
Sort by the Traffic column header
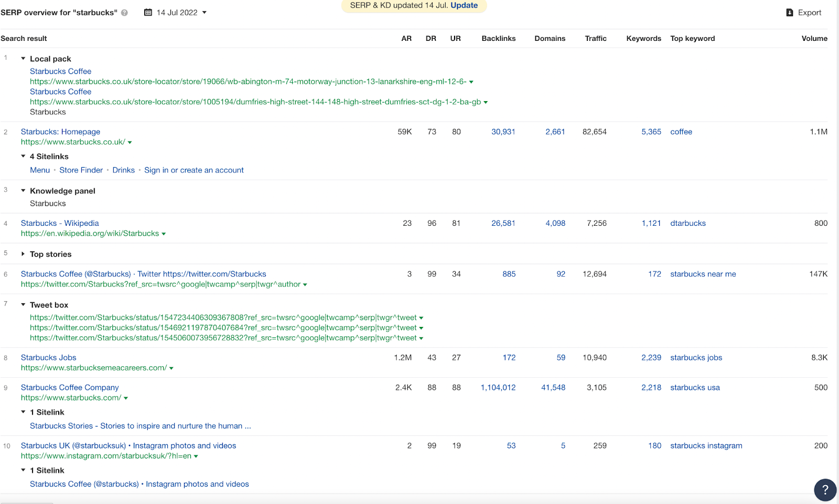596,38
